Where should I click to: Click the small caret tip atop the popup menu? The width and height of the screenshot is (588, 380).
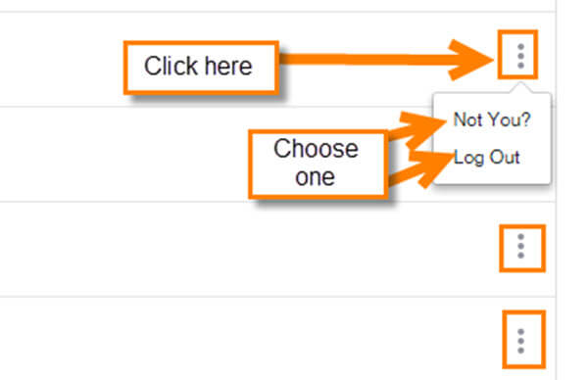[x=520, y=88]
